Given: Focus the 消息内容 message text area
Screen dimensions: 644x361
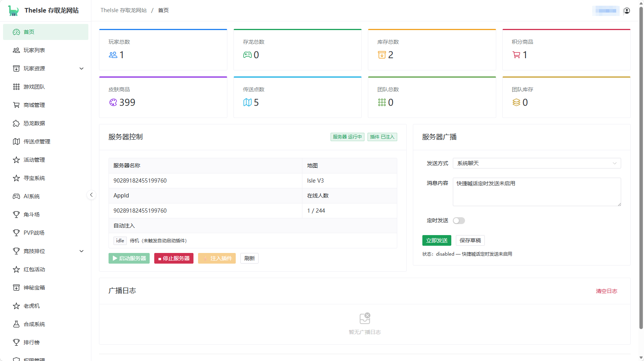Looking at the screenshot, I should tap(537, 192).
